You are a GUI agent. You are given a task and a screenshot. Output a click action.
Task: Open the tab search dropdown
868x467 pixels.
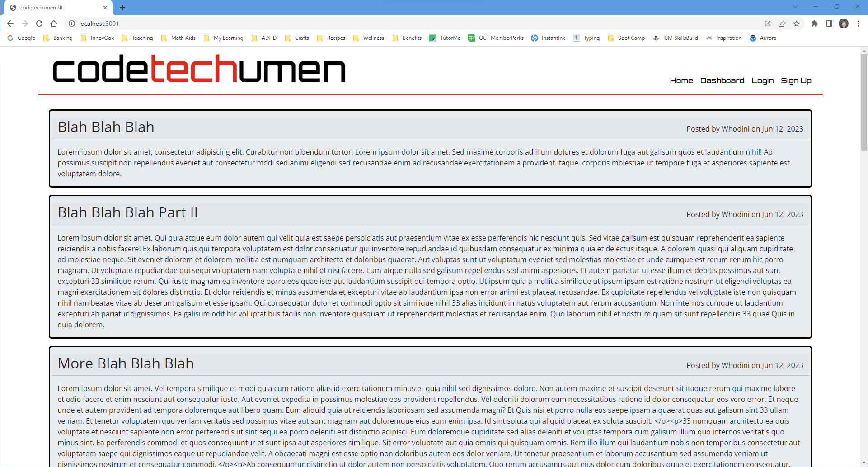coord(795,7)
